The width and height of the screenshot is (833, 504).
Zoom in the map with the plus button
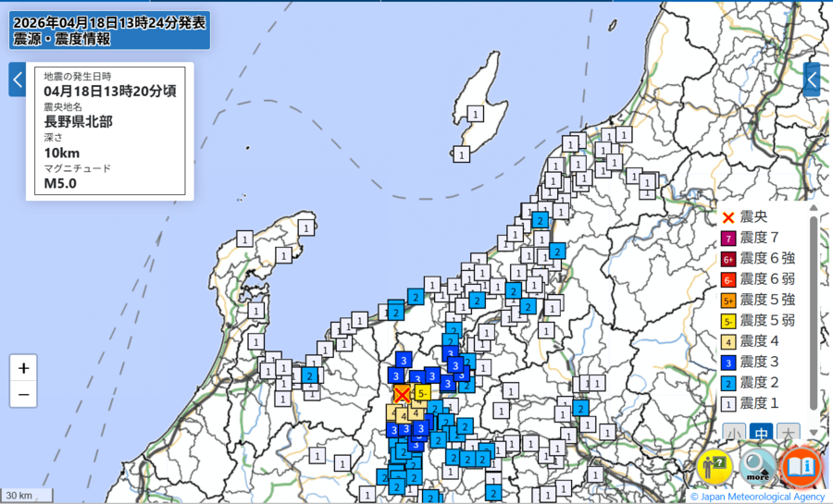pos(23,367)
